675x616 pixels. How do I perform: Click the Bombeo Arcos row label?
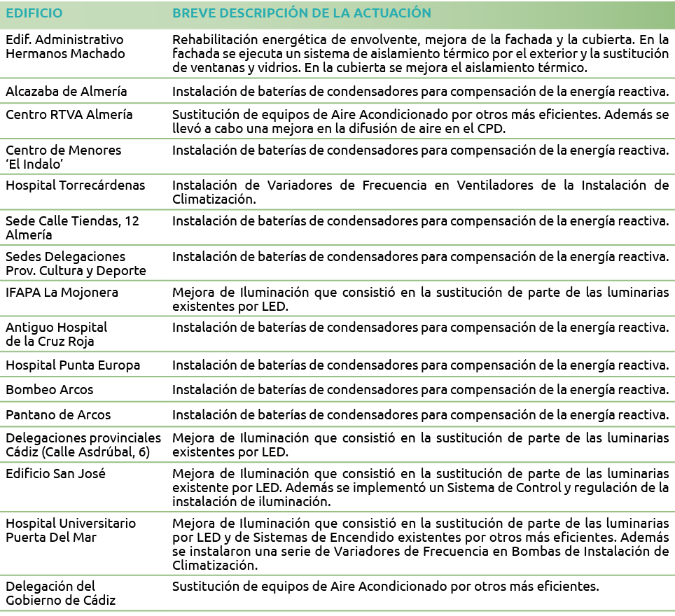[x=49, y=390]
